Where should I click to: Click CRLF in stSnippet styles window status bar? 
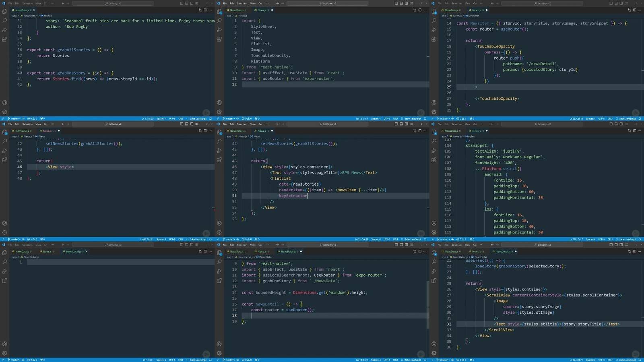click(x=610, y=240)
